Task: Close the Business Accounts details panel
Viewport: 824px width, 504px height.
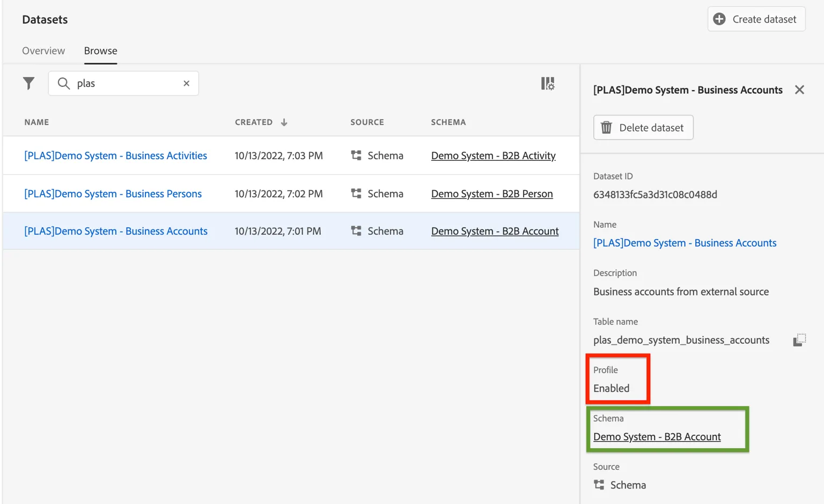Action: coord(799,90)
